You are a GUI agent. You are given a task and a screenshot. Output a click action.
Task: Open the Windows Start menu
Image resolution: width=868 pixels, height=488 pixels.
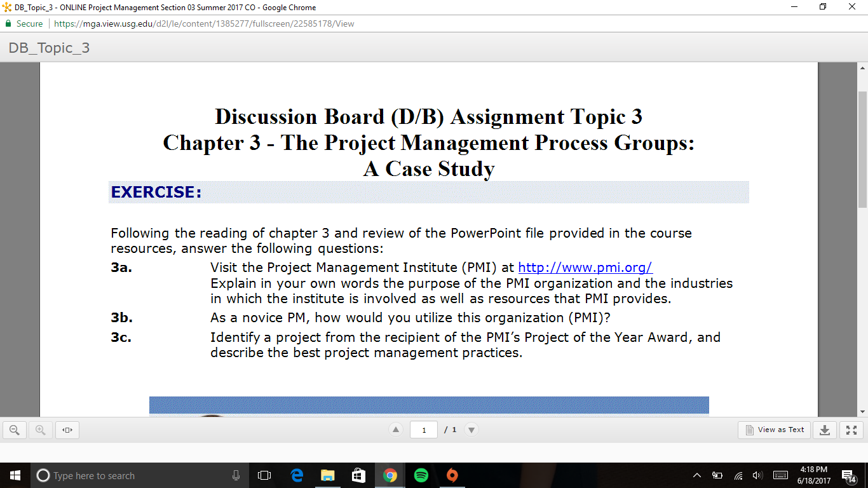point(15,475)
